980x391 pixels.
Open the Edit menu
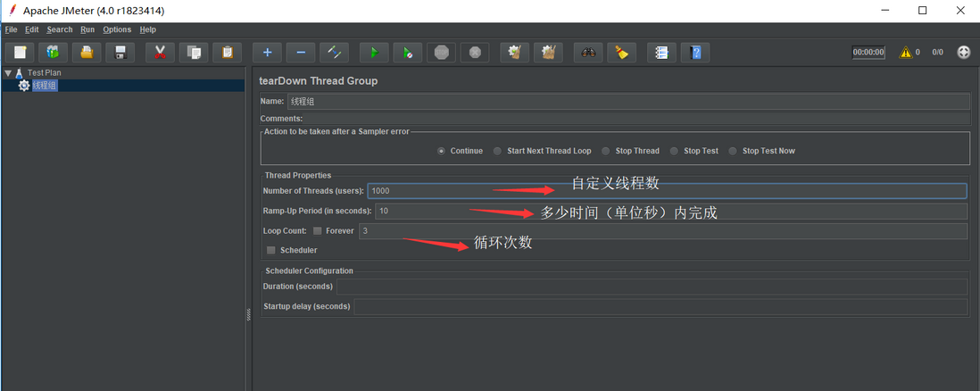point(32,29)
